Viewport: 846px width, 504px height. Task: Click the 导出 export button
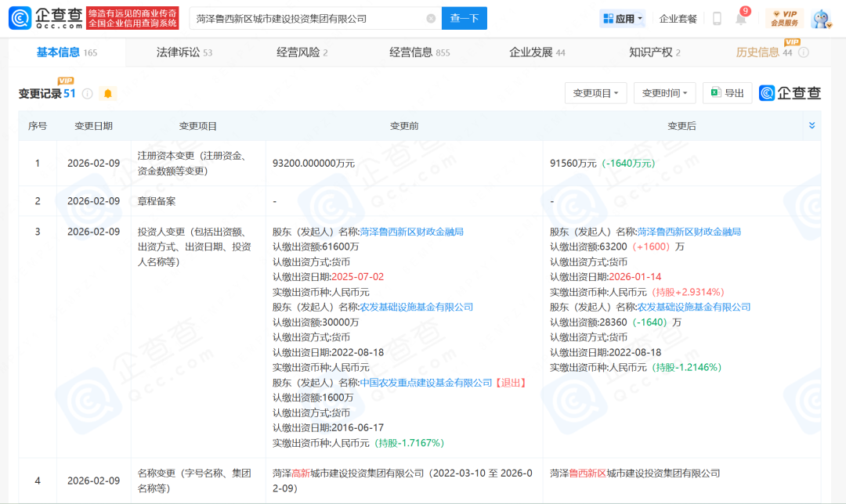point(727,93)
